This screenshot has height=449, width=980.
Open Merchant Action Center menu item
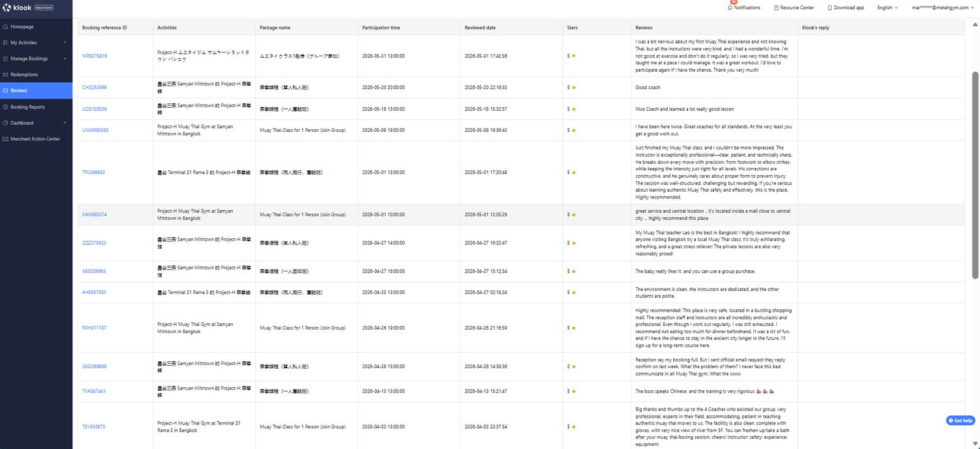coord(36,139)
